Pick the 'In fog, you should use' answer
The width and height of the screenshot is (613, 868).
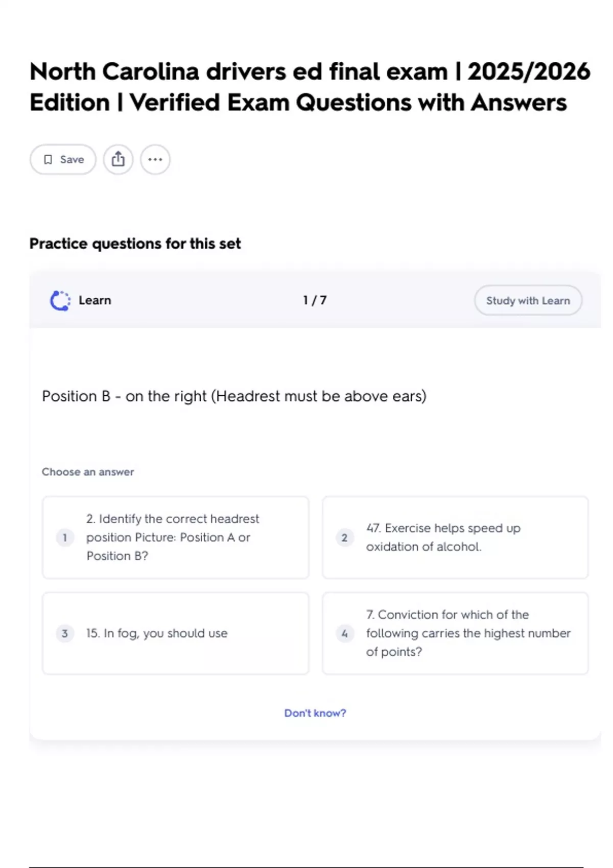(x=175, y=633)
